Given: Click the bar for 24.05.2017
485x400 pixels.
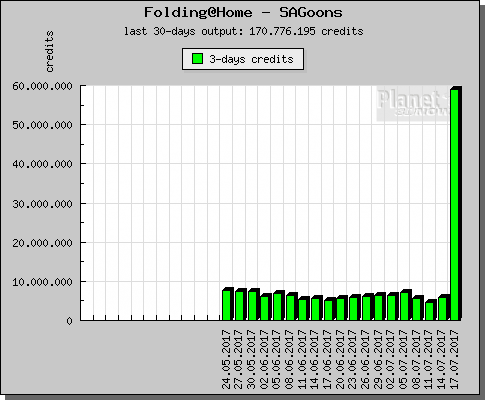Looking at the screenshot, I should [x=228, y=304].
